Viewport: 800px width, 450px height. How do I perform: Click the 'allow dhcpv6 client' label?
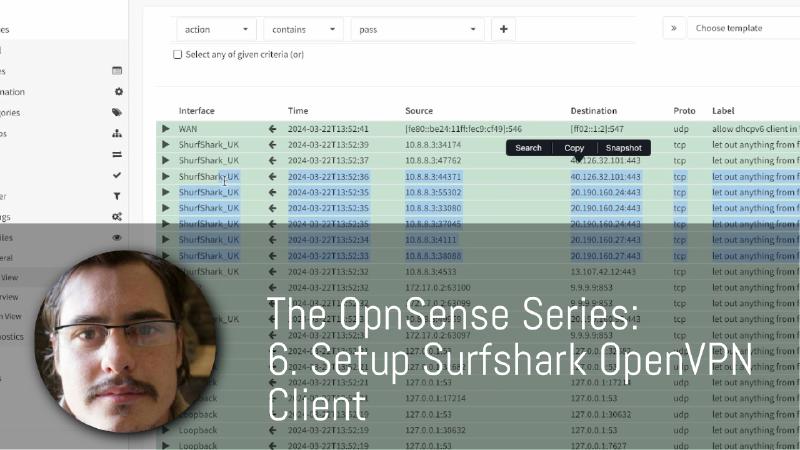pos(756,129)
